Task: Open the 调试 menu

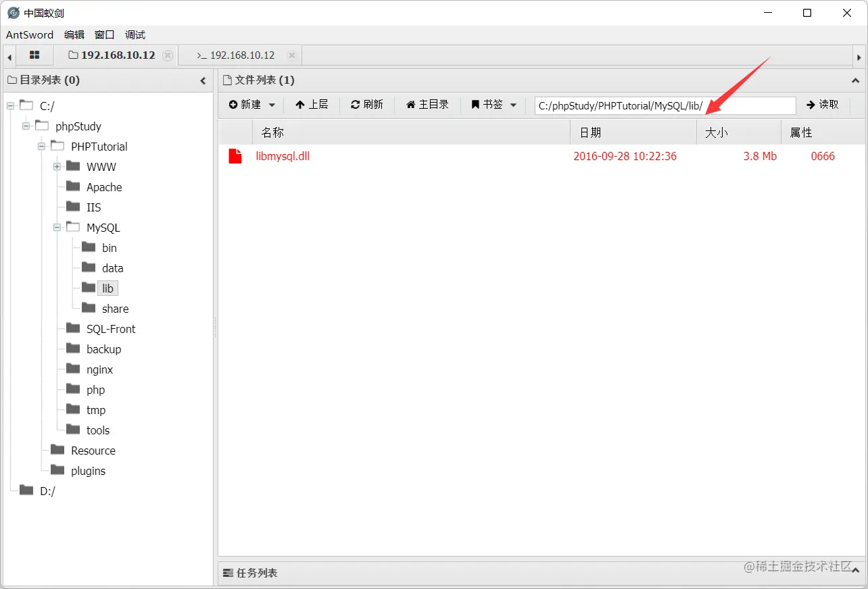Action: click(x=135, y=35)
